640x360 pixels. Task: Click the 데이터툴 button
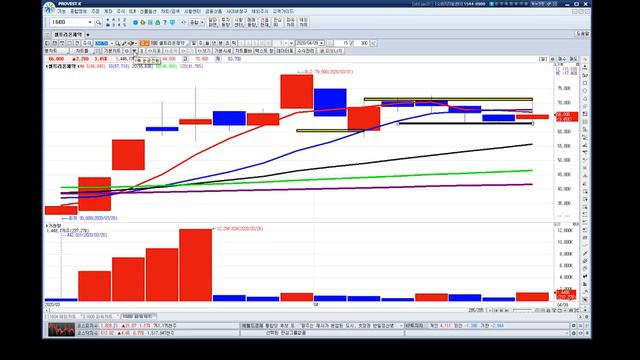click(285, 51)
